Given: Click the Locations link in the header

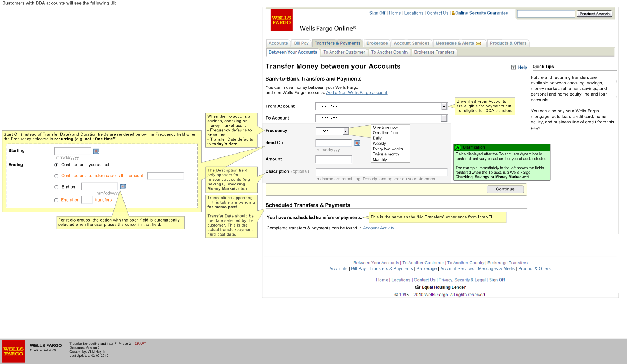Looking at the screenshot, I should 414,13.
